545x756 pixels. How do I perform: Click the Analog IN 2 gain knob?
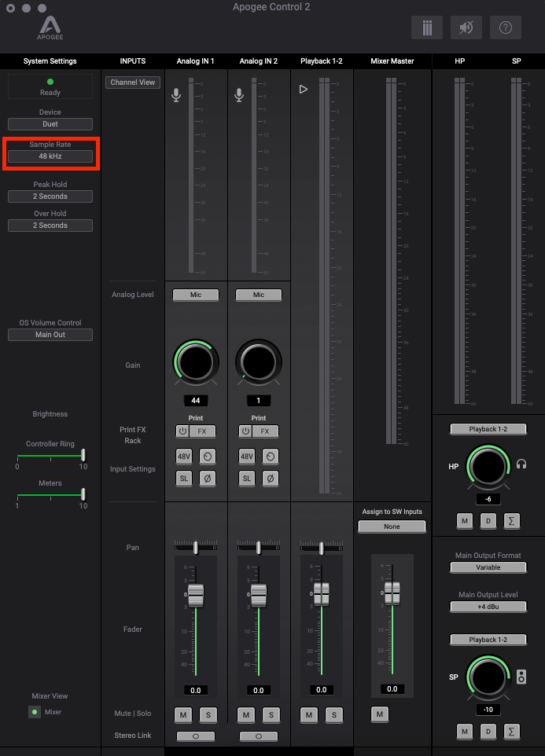coord(259,362)
